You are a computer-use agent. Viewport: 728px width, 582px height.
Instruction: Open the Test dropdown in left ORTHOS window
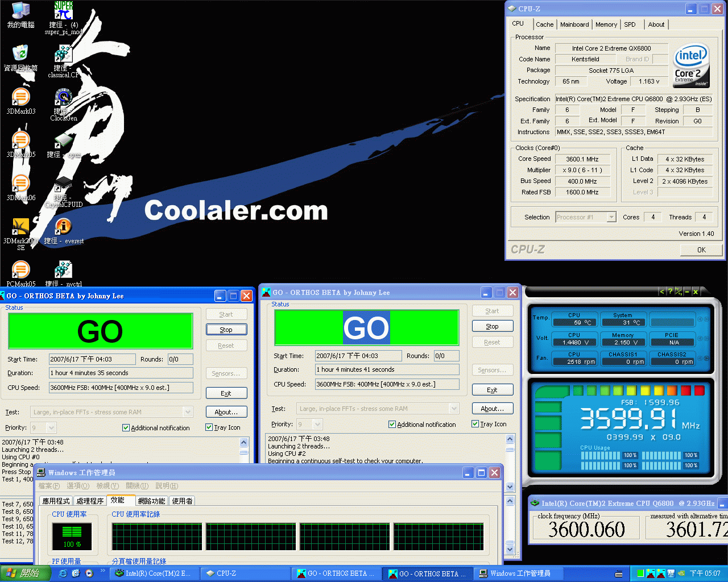[x=188, y=412]
